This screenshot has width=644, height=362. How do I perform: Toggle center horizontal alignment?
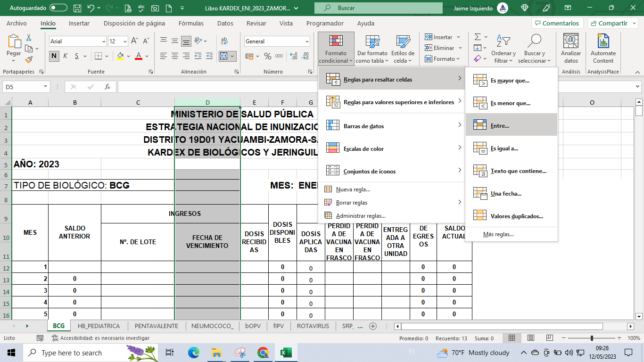175,56
